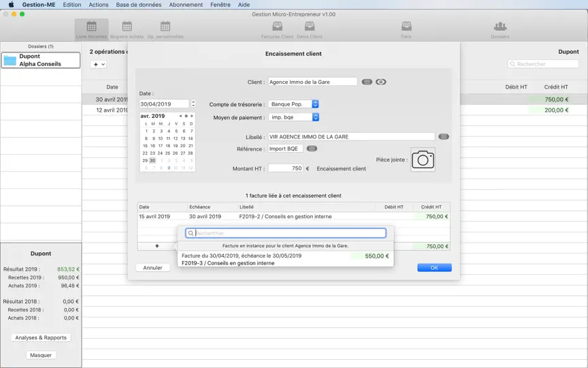Open the Fenêtre menu
The image size is (588, 368).
tap(220, 5)
